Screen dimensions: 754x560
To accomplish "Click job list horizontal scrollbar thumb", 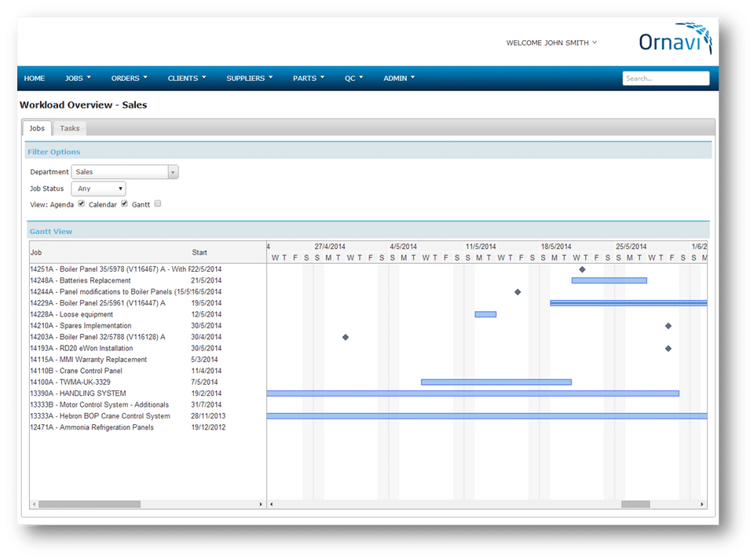I will 90,504.
